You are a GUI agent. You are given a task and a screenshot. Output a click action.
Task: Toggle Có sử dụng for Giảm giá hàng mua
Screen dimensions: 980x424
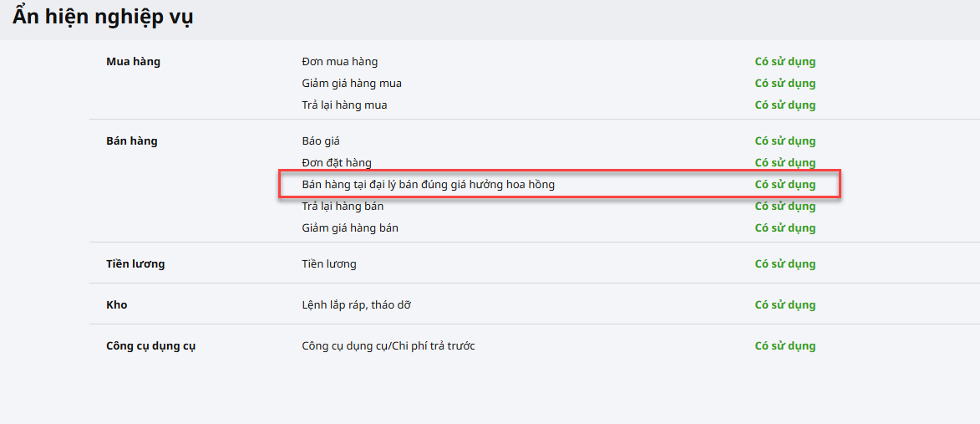click(785, 84)
